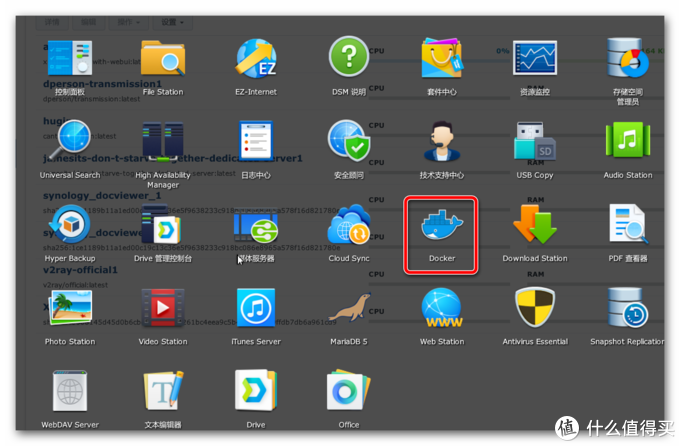680x446 pixels.
Task: Launch Web Station
Action: click(x=441, y=308)
